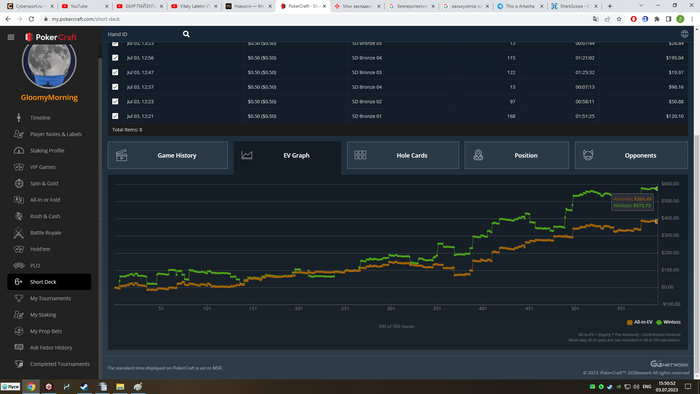
Task: Go back in browser history
Action: click(8, 19)
